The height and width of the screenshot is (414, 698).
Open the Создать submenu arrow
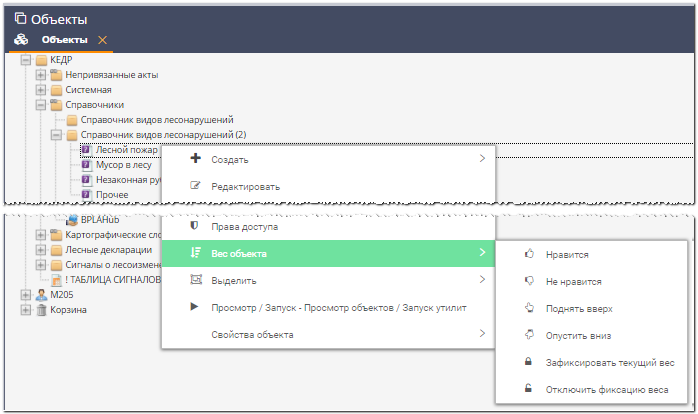(x=481, y=159)
